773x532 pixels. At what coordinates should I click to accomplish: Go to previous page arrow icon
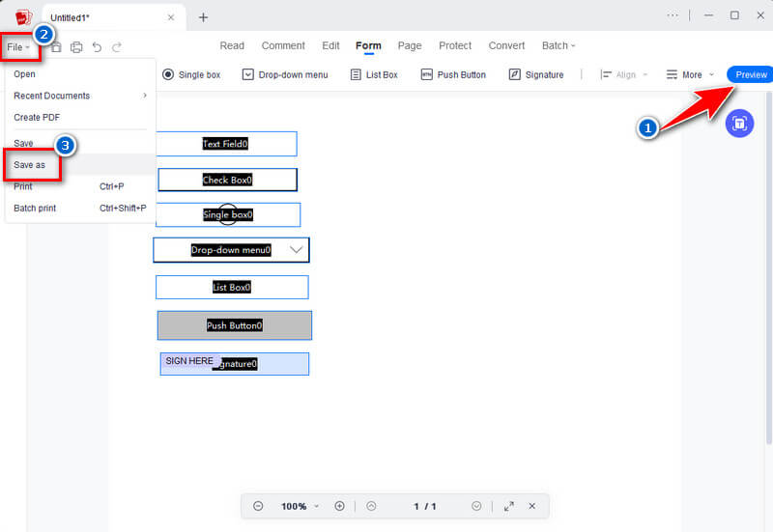(x=371, y=506)
